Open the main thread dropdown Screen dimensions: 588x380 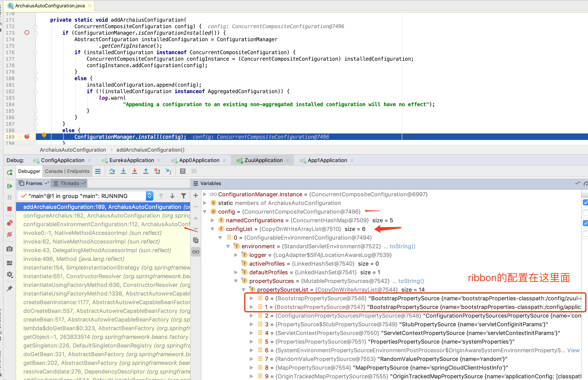coord(85,196)
